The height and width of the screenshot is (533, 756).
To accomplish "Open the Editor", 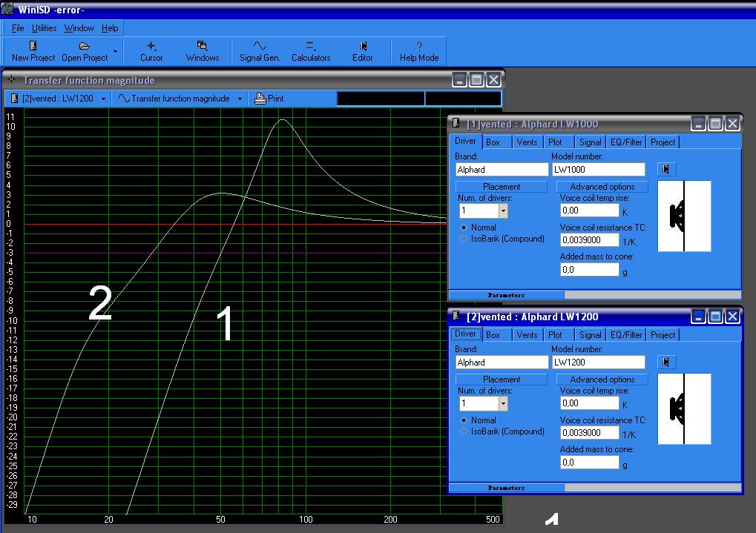I will [x=362, y=50].
